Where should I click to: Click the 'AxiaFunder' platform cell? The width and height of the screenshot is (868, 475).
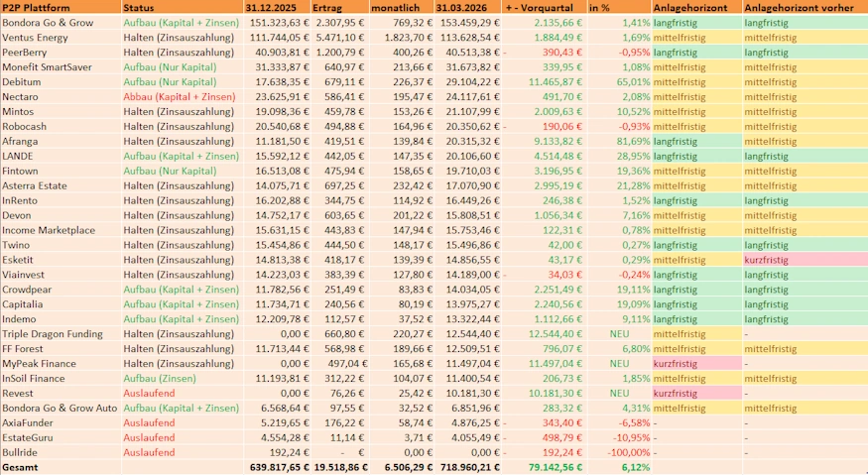tap(61, 422)
